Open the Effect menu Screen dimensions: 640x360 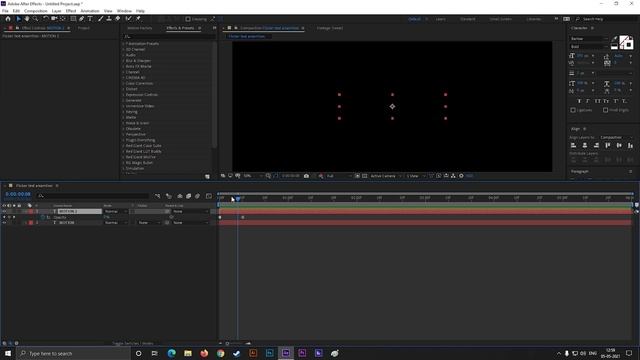pyautogui.click(x=71, y=11)
